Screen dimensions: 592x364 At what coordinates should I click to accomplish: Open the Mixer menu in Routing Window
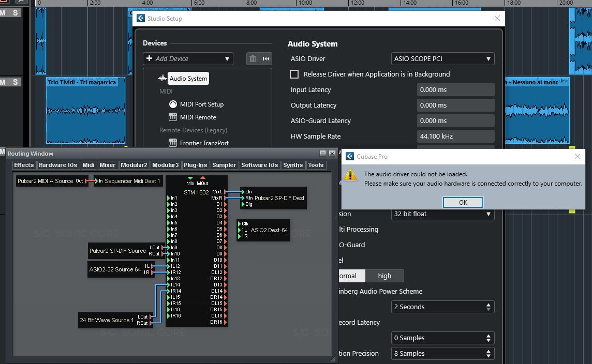click(107, 165)
